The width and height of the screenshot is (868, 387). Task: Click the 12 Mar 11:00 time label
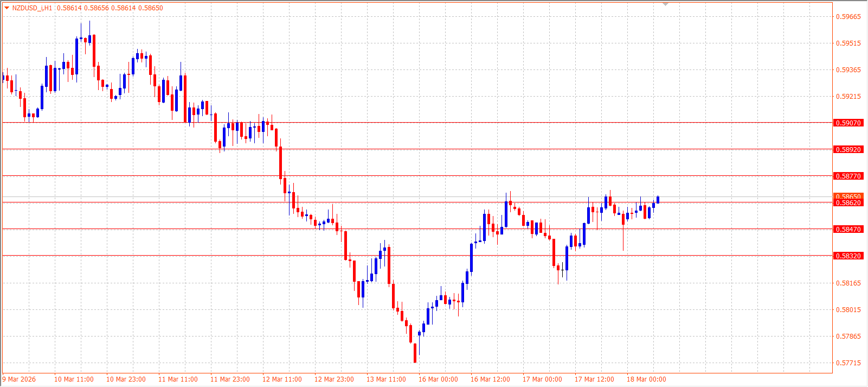[x=282, y=379]
